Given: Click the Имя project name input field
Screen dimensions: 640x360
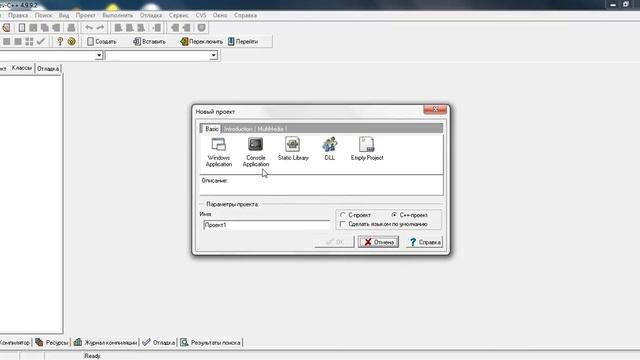Looking at the screenshot, I should pyautogui.click(x=267, y=225).
